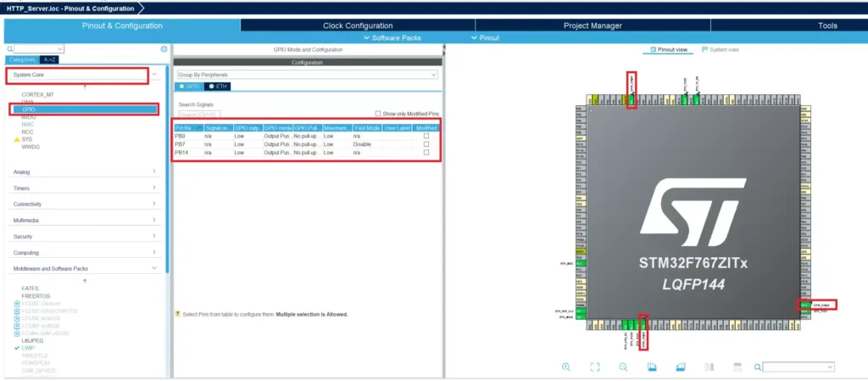The width and height of the screenshot is (868, 381).
Task: Select the A->Z tab
Action: (48, 59)
